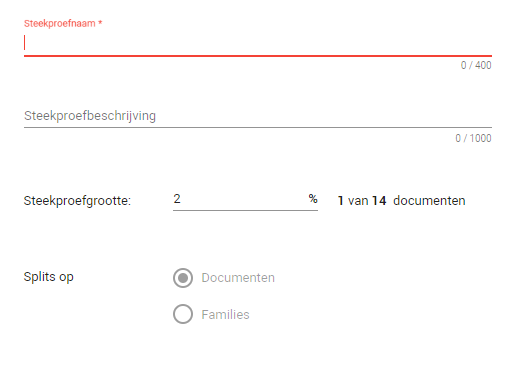Click the bold 1 in document count
The image size is (527, 373).
pyautogui.click(x=340, y=201)
